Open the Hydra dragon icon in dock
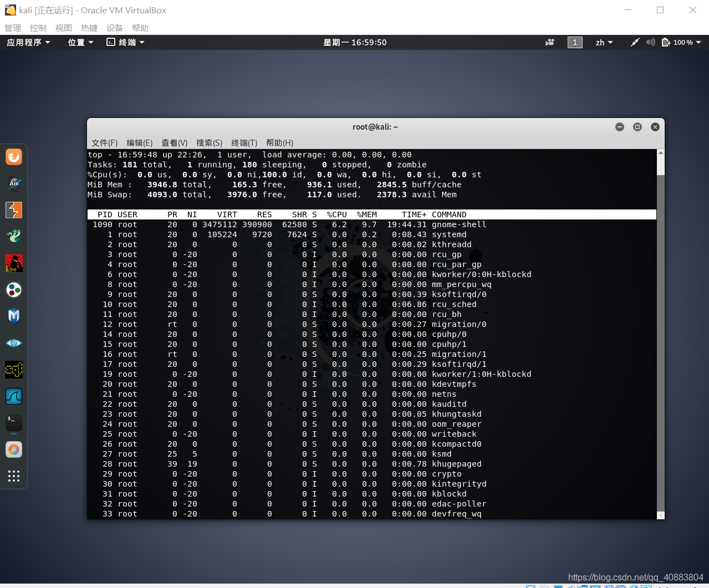Screen dimensions: 709x588 tap(14, 237)
